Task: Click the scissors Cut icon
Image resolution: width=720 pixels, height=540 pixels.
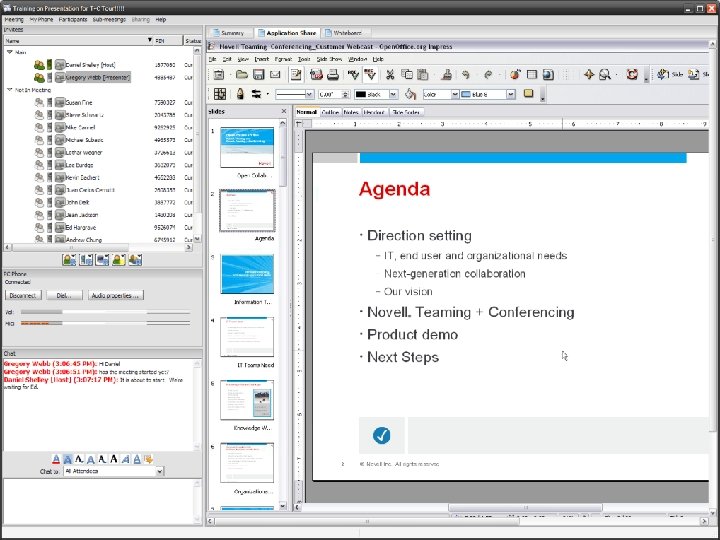Action: coord(390,74)
